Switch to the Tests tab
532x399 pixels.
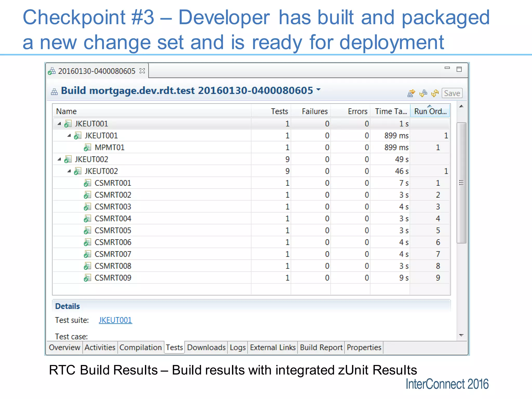174,348
